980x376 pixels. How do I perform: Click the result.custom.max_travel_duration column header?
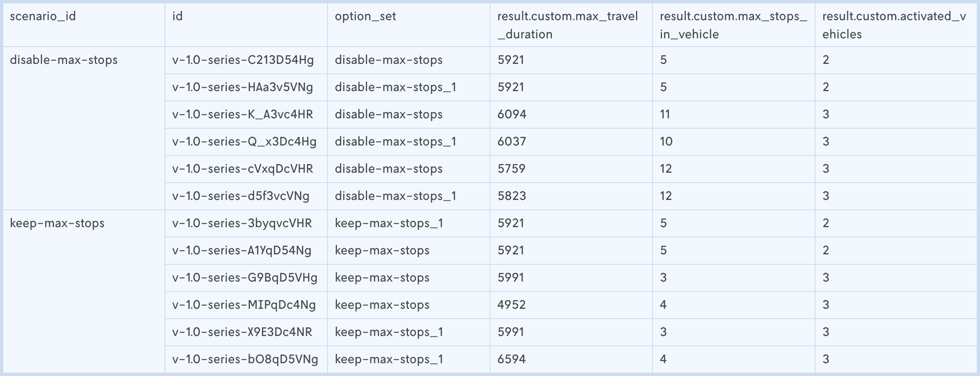pyautogui.click(x=568, y=25)
